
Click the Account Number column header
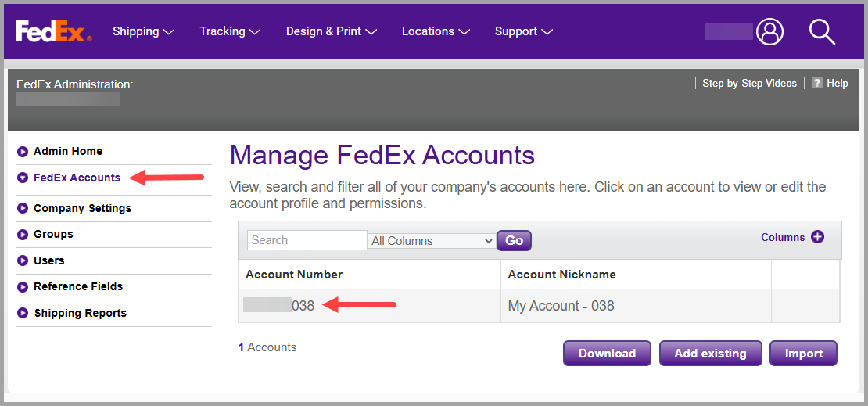[x=294, y=274]
